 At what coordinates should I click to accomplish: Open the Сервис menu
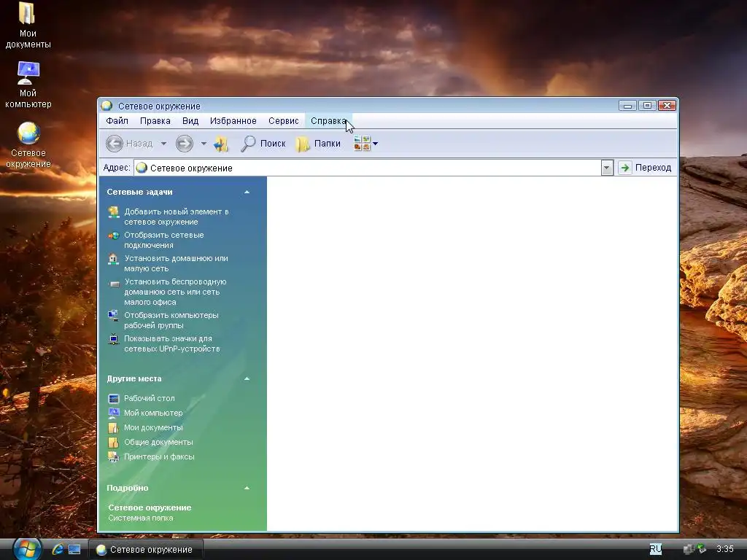click(284, 121)
